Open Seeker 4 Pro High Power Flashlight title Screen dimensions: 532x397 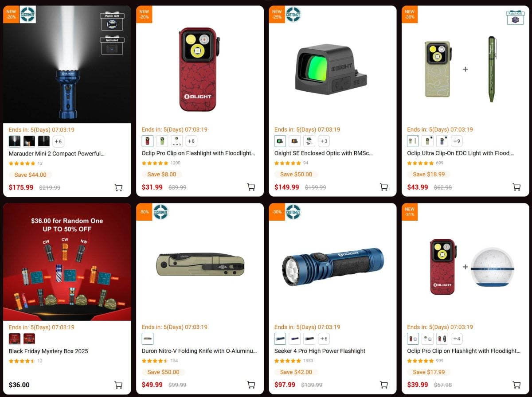[320, 351]
